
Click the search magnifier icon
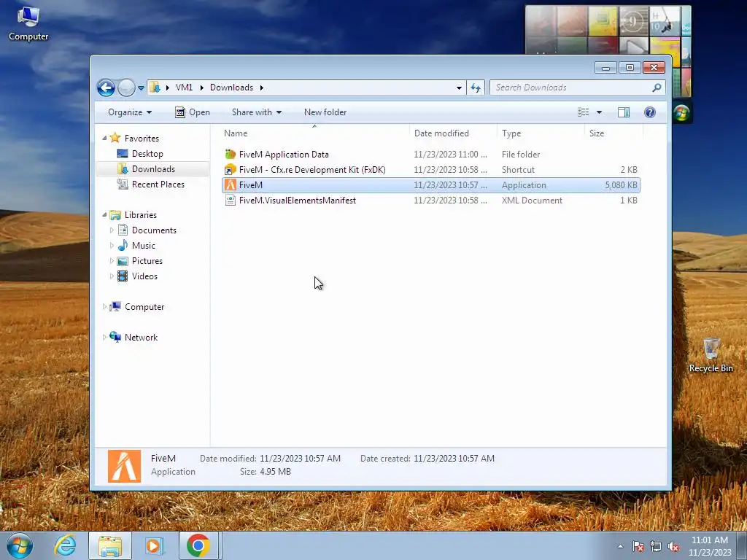pyautogui.click(x=657, y=87)
